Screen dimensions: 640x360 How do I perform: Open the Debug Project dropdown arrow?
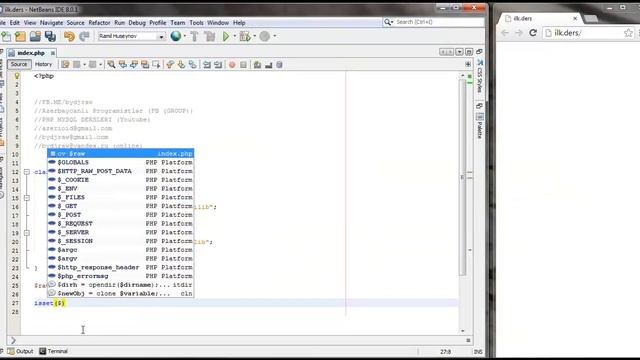pos(255,36)
